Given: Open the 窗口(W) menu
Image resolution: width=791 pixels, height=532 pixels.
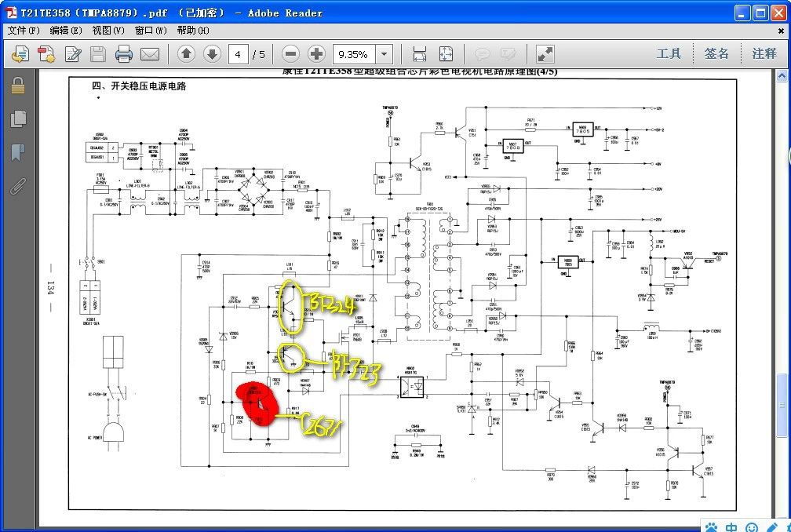Looking at the screenshot, I should coord(151,31).
